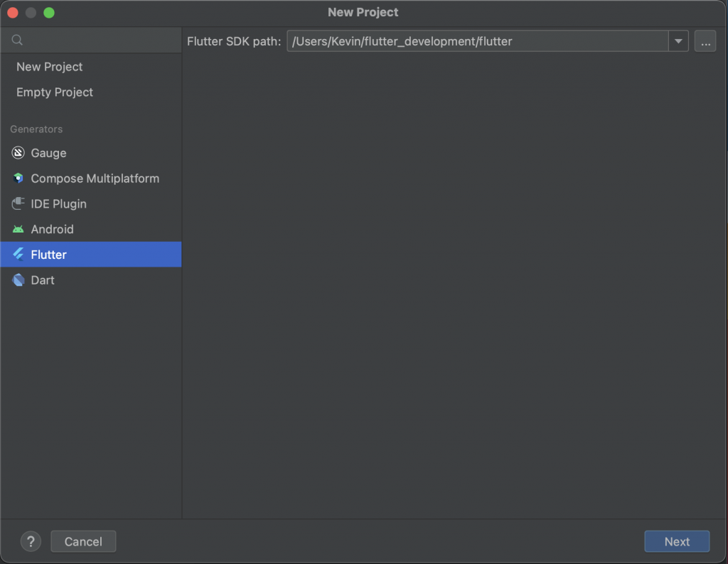Click into the Flutter SDK path field

[477, 41]
